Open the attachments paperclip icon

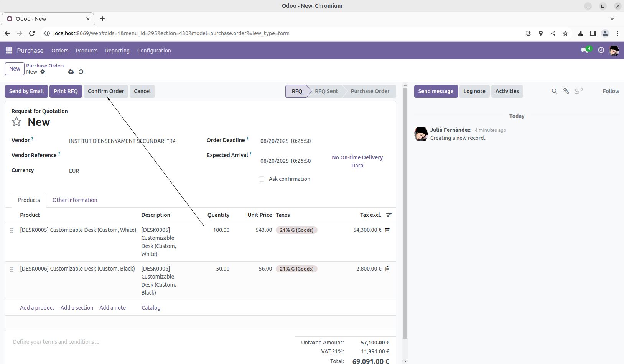pyautogui.click(x=566, y=91)
